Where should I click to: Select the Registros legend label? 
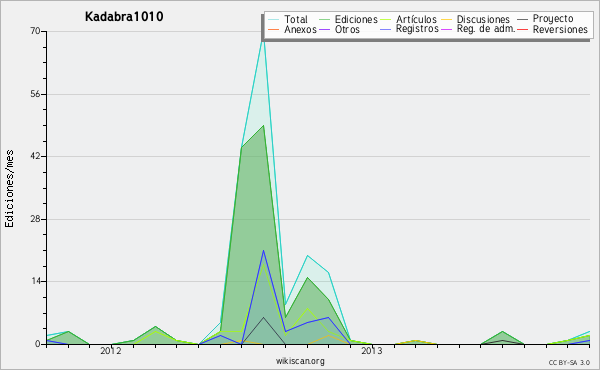point(417,29)
